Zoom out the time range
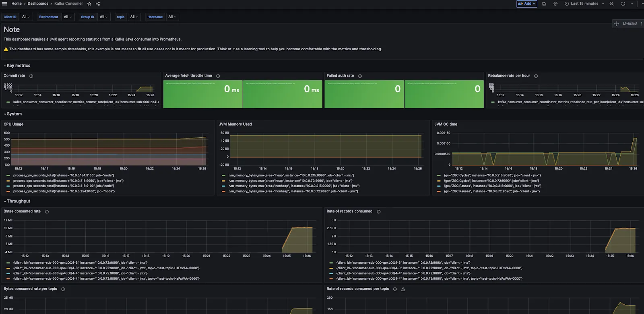This screenshot has width=644, height=314. [611, 4]
